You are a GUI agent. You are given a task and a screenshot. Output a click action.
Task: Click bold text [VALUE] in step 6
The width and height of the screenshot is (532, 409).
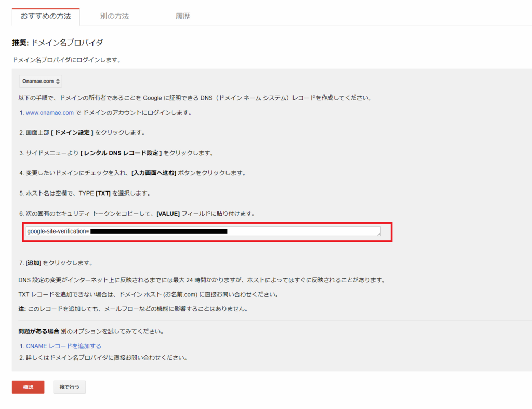(x=168, y=214)
